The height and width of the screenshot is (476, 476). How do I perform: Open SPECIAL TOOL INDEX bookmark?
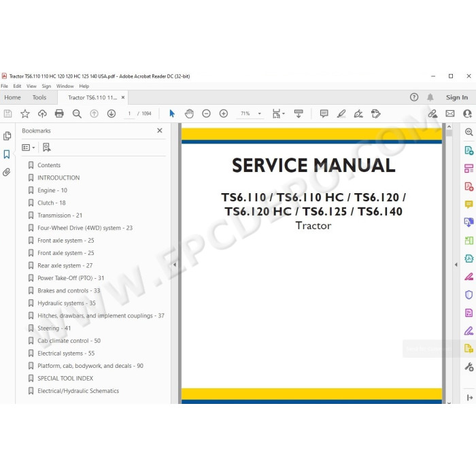tap(65, 379)
